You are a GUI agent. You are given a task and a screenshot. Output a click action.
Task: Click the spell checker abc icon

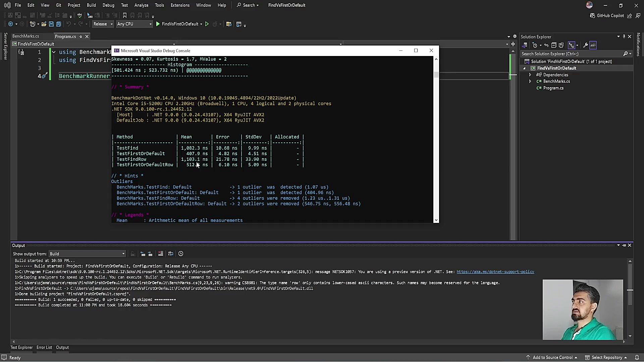tap(79, 15)
